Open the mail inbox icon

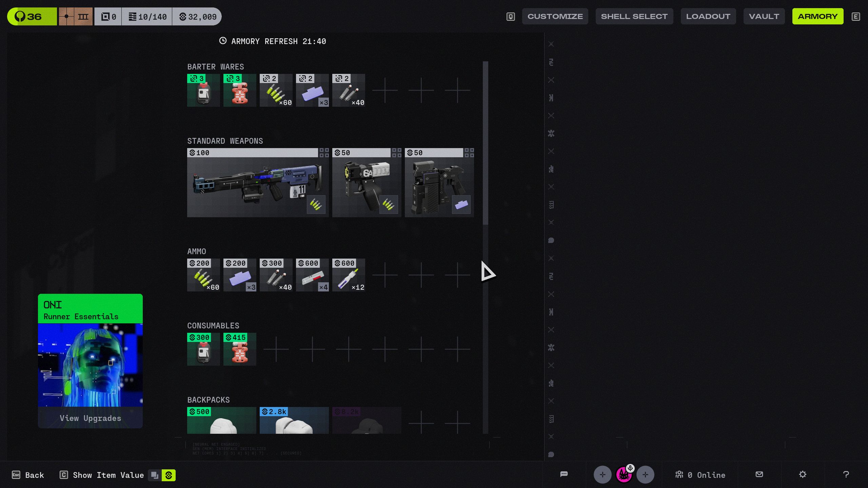(x=759, y=474)
